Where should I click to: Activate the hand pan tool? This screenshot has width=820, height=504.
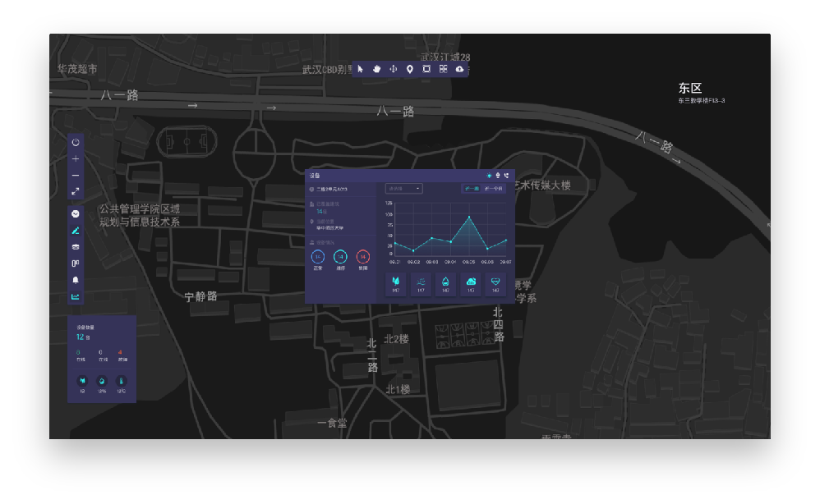376,69
